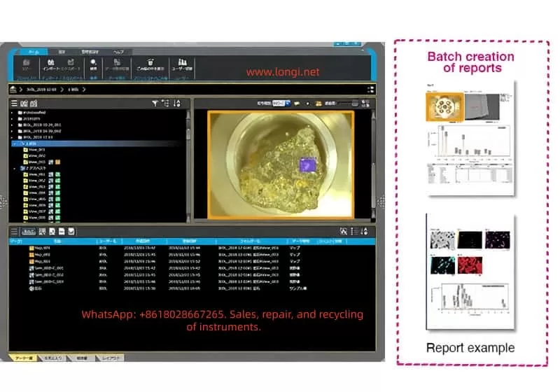Adjust the transparency slider above the image
Image resolution: width=560 pixels, height=392 pixels.
(355, 103)
